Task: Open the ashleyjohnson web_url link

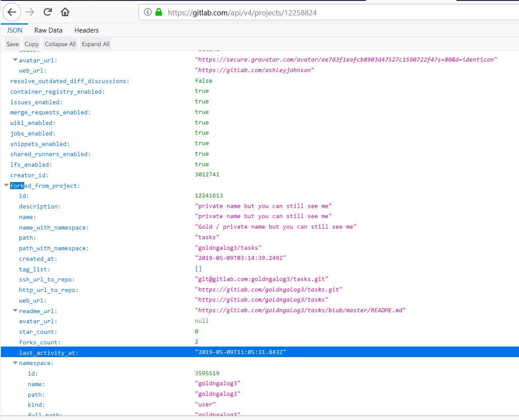Action: point(255,70)
